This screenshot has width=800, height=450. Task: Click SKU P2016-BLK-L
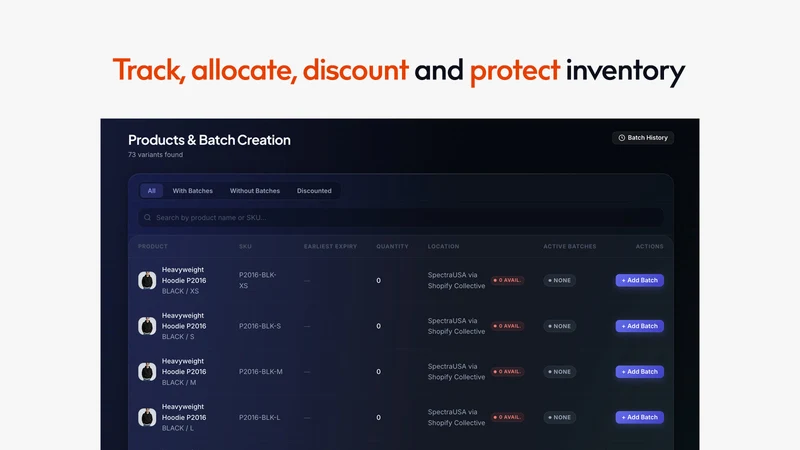(260, 417)
